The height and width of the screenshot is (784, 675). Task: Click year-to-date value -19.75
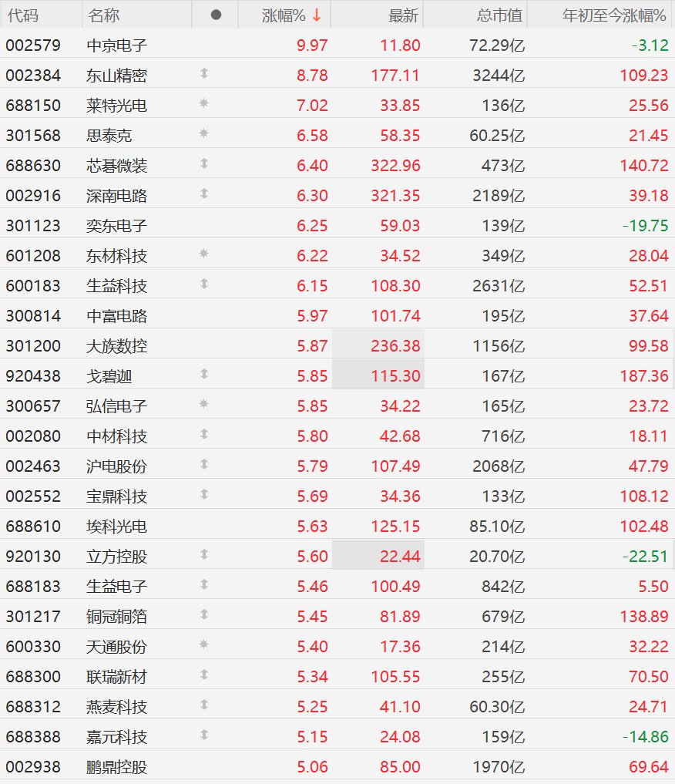click(x=645, y=226)
